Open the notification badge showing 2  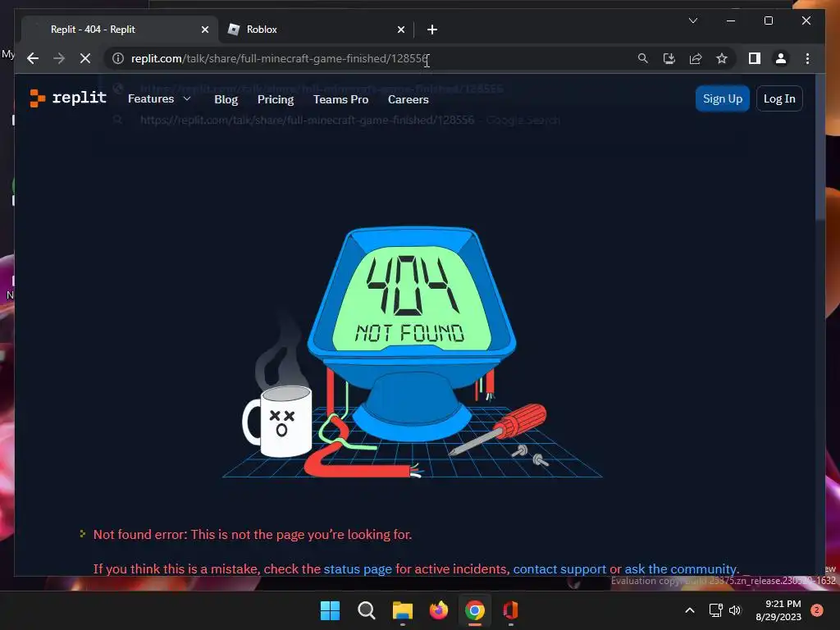[817, 610]
